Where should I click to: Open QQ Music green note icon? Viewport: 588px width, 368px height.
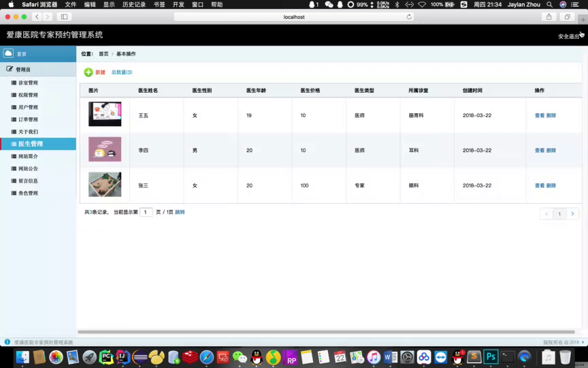[274, 357]
